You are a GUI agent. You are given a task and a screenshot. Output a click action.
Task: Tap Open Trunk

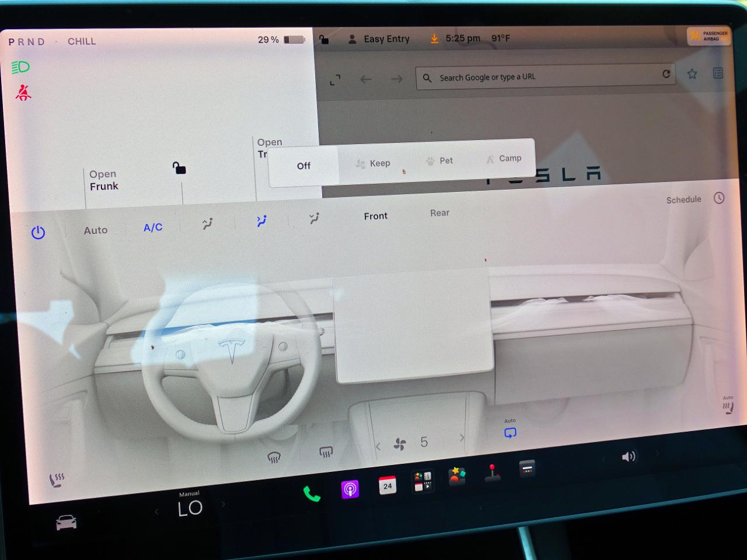(x=270, y=148)
